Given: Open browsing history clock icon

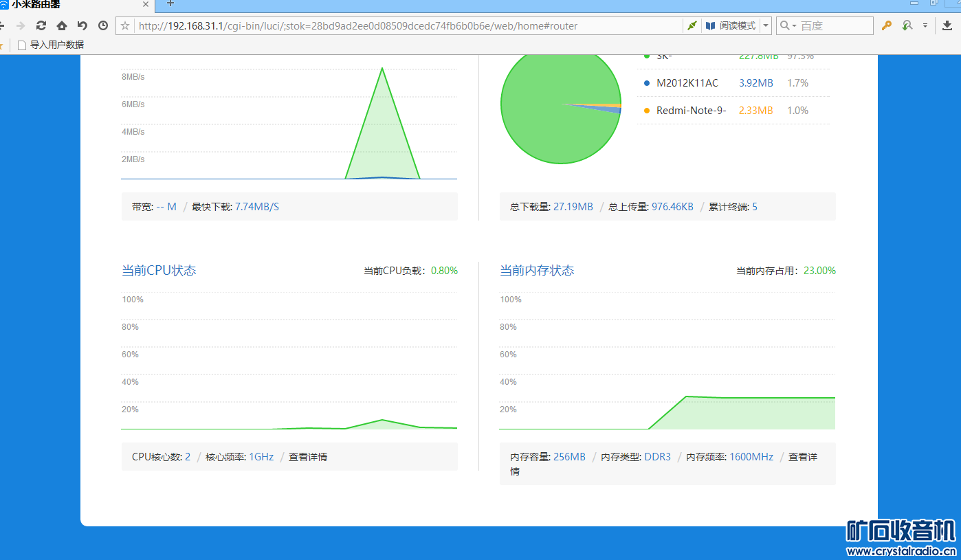Looking at the screenshot, I should pyautogui.click(x=103, y=25).
